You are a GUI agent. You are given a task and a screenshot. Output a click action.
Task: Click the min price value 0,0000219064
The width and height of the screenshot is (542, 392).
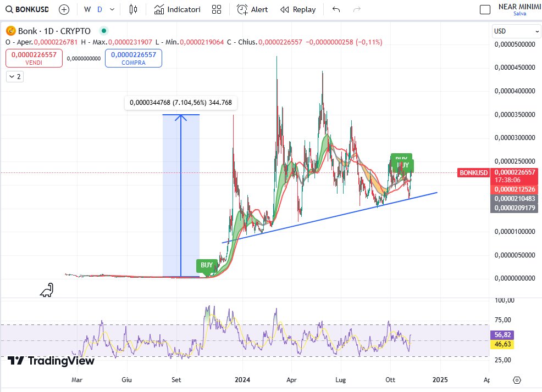coord(202,42)
